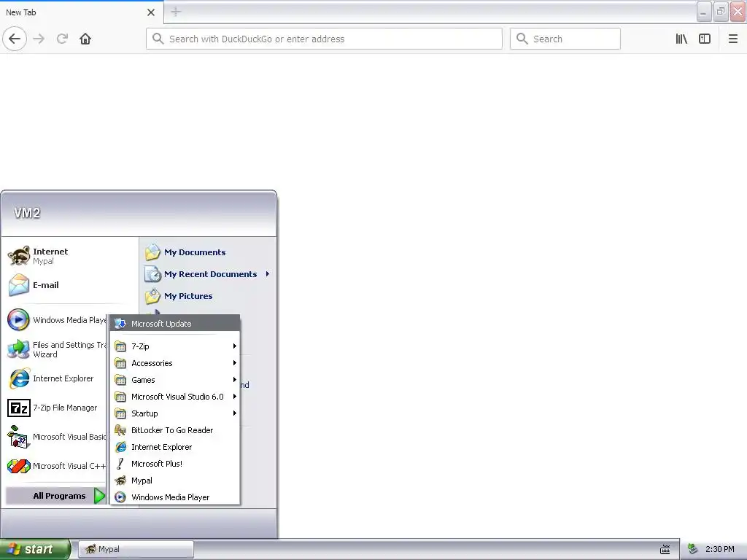Launch BitLocker To Go Reader

pyautogui.click(x=175, y=430)
